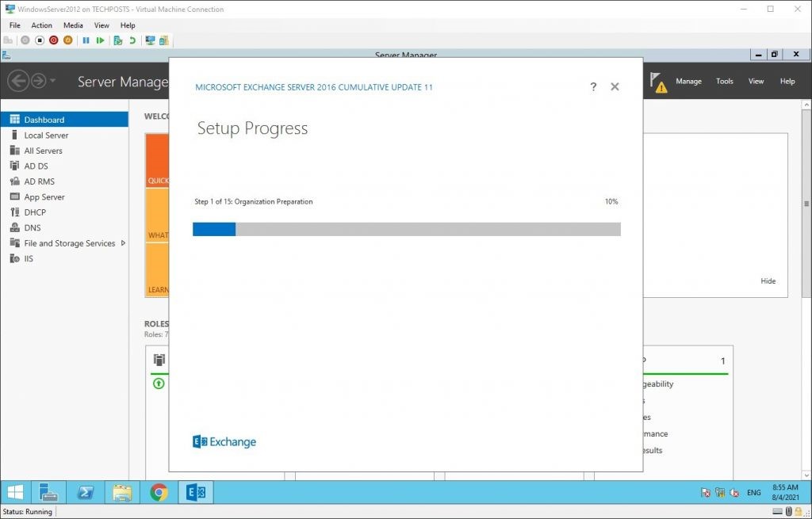
Task: Click the Turn Off VM stop icon
Action: [x=40, y=40]
